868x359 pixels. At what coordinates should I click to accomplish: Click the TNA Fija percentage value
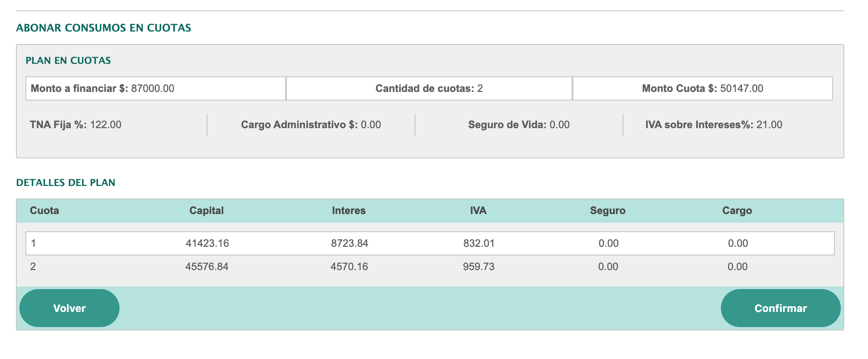pyautogui.click(x=106, y=125)
